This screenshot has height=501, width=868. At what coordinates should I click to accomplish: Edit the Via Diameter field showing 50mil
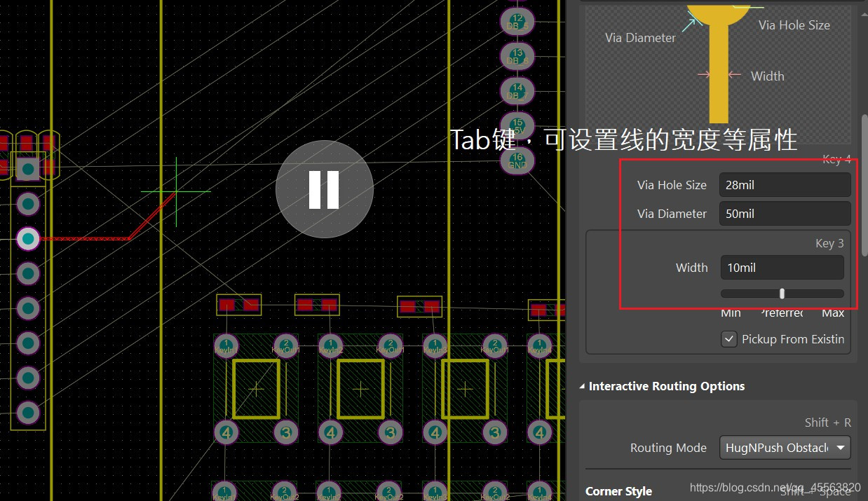[785, 214]
